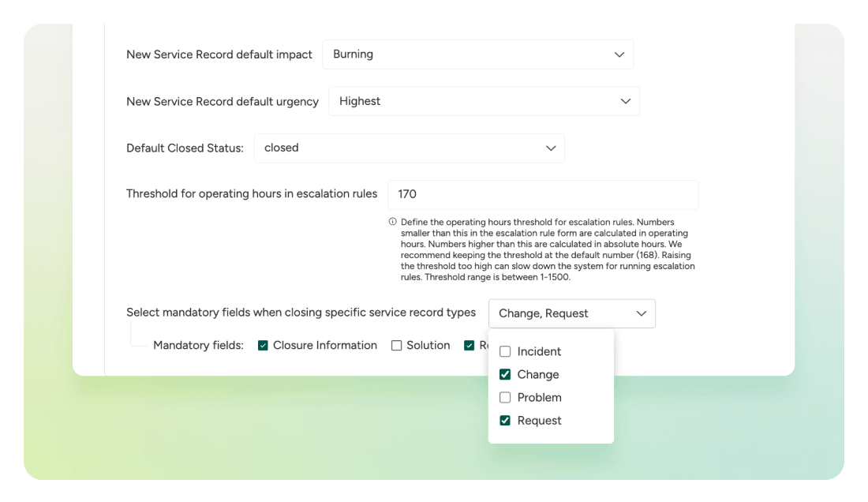Open the dropdown showing "Burning"
The width and height of the screenshot is (868, 502).
477,54
